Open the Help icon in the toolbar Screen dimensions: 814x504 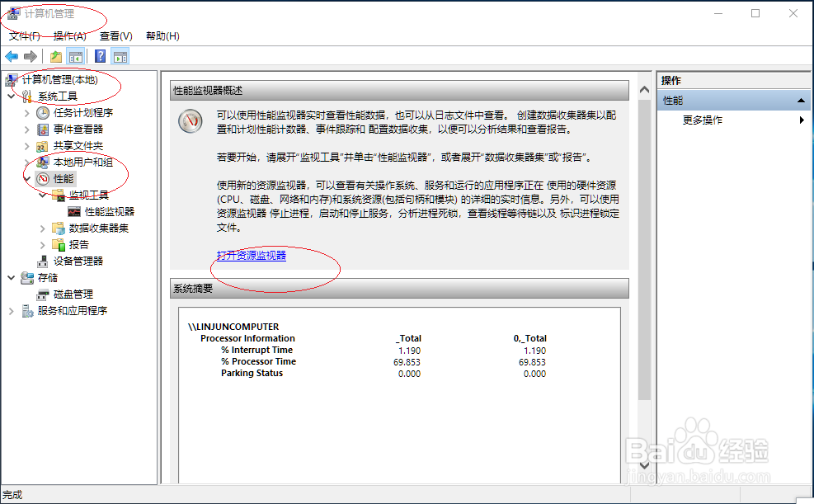pos(99,55)
